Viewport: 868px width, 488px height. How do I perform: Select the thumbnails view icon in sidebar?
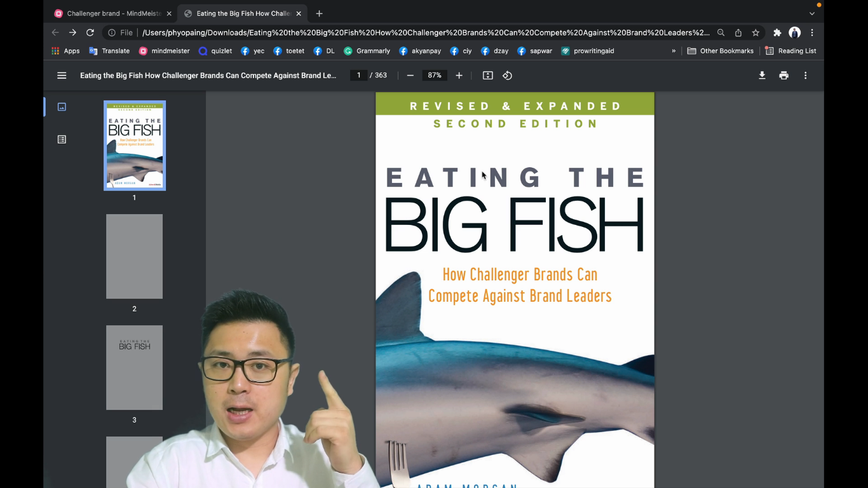point(62,107)
